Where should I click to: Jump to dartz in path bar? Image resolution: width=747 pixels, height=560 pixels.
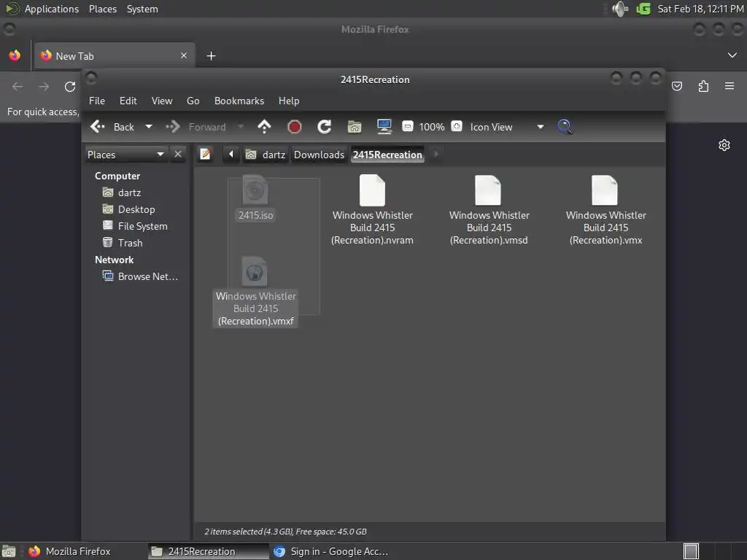pyautogui.click(x=266, y=155)
